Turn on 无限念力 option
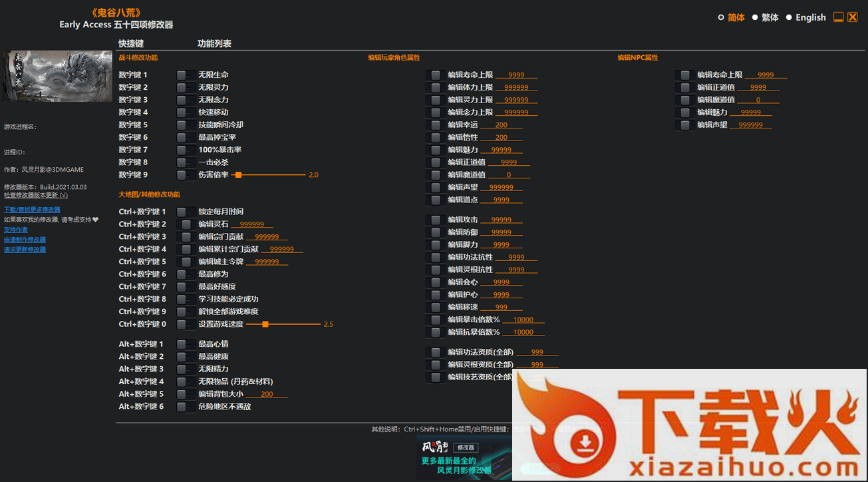The height and width of the screenshot is (482, 868). (186, 100)
